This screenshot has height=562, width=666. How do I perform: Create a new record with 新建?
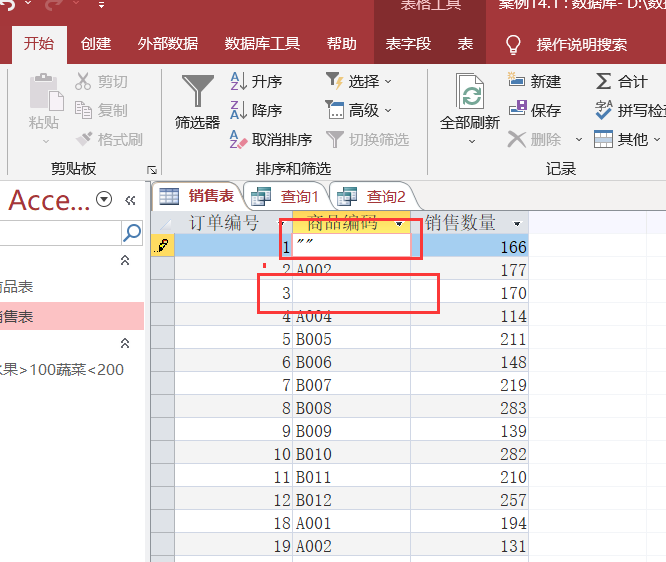534,81
